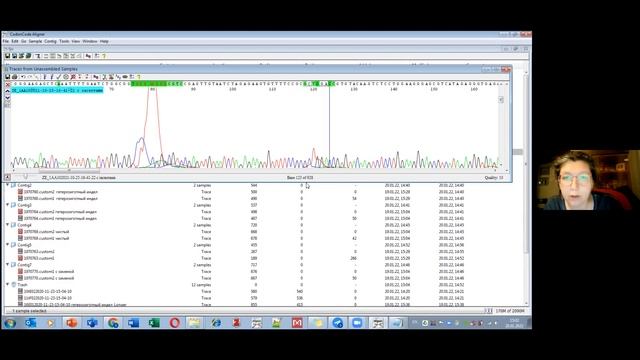This screenshot has width=640, height=360.
Task: Click the '1 sample selected' status bar text
Action: click(29, 311)
